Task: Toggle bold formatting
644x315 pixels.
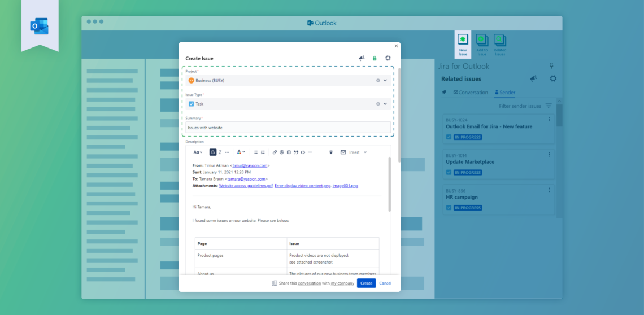Action: coord(213,152)
